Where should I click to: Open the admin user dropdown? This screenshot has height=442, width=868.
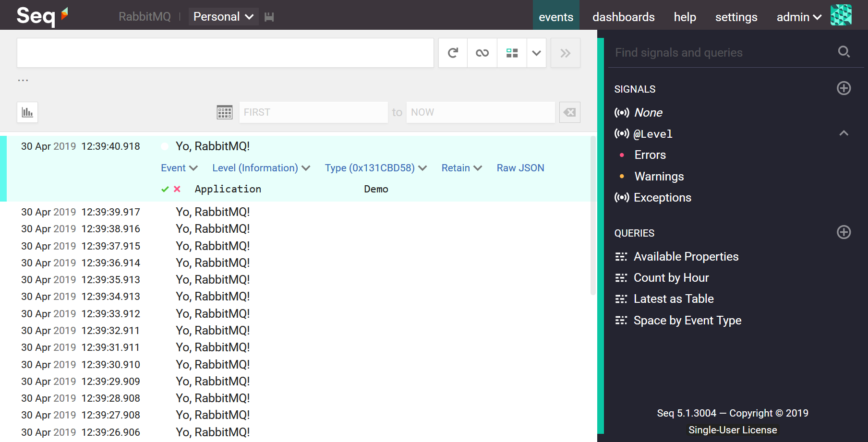(x=799, y=17)
